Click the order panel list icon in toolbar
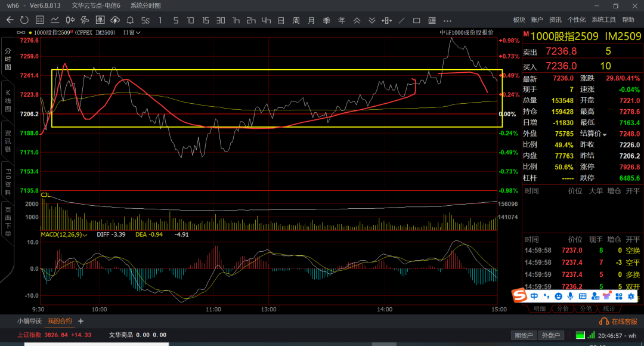 click(x=432, y=20)
